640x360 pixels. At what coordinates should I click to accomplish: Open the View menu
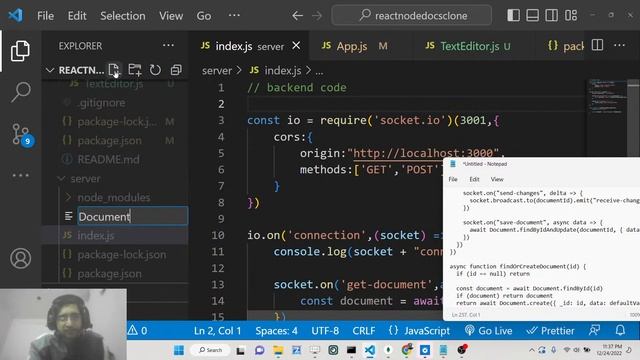tap(171, 16)
